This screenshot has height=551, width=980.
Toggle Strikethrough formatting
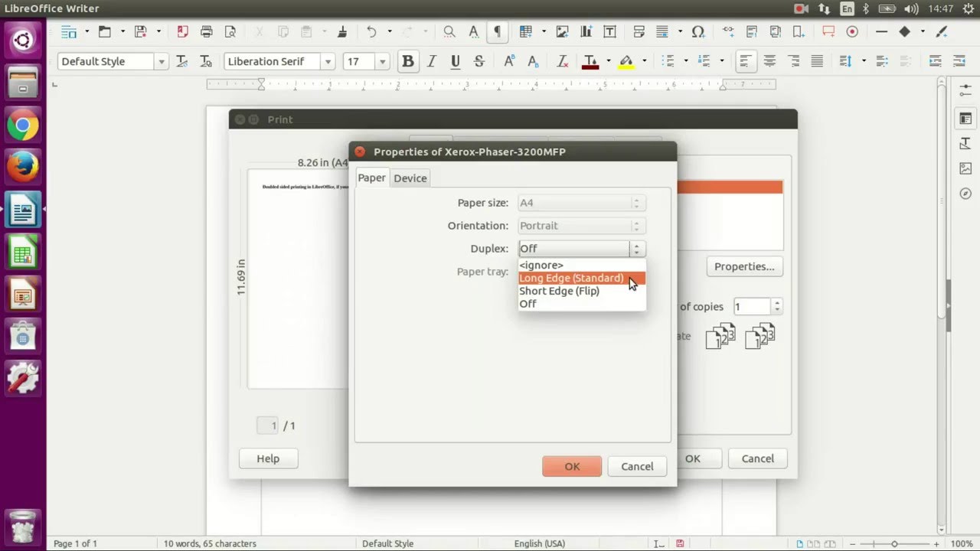click(x=479, y=61)
